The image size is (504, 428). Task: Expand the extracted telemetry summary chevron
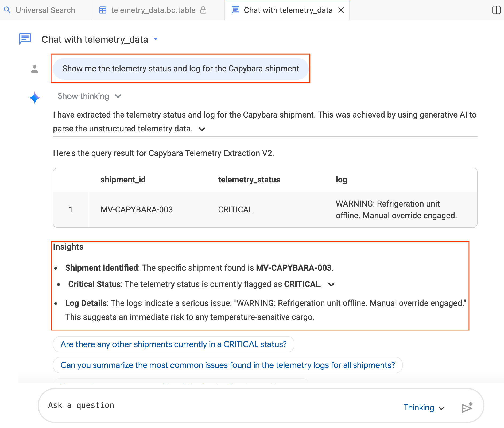[202, 129]
